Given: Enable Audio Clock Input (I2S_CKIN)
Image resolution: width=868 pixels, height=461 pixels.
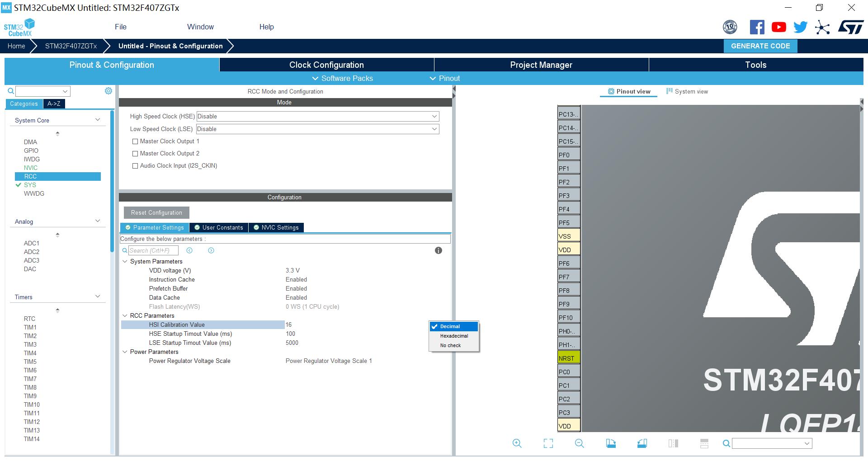Looking at the screenshot, I should coord(135,166).
